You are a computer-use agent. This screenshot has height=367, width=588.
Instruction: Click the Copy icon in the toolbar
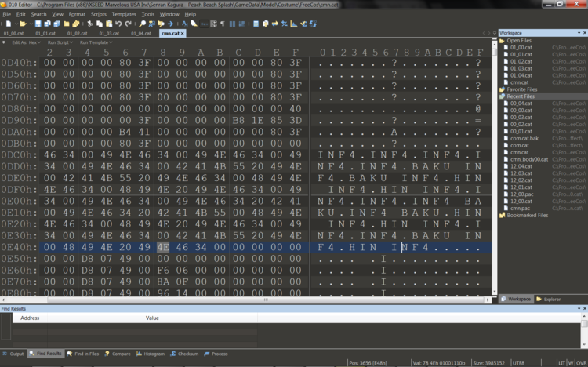click(x=100, y=24)
